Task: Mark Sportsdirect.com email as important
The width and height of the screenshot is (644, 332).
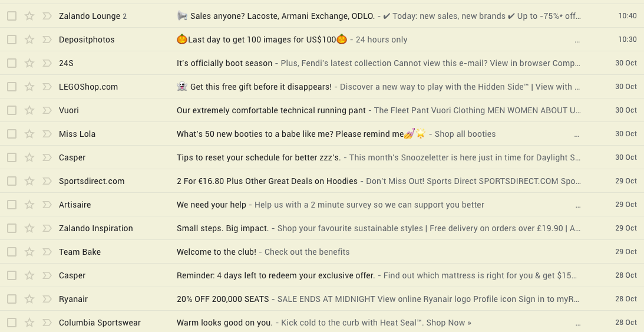Action: click(47, 181)
